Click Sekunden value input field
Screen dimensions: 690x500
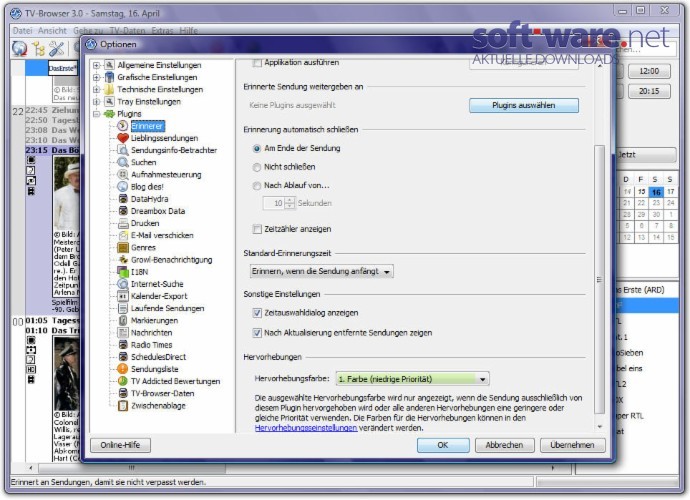point(274,203)
